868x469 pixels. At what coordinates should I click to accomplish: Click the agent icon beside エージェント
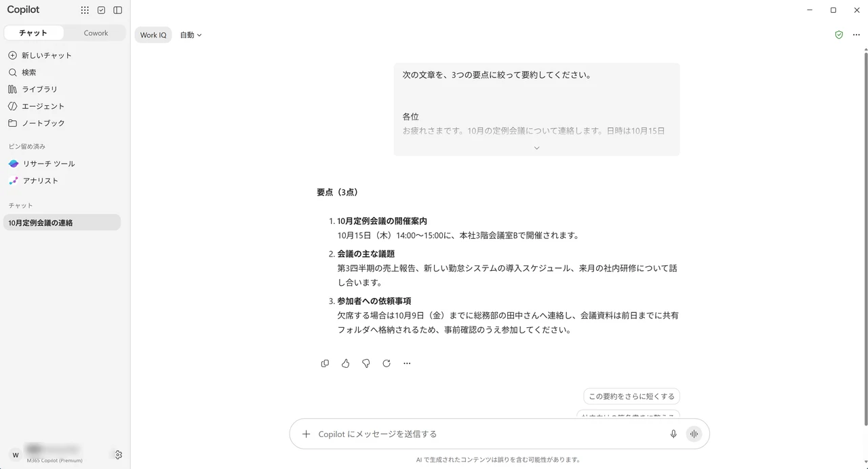12,106
